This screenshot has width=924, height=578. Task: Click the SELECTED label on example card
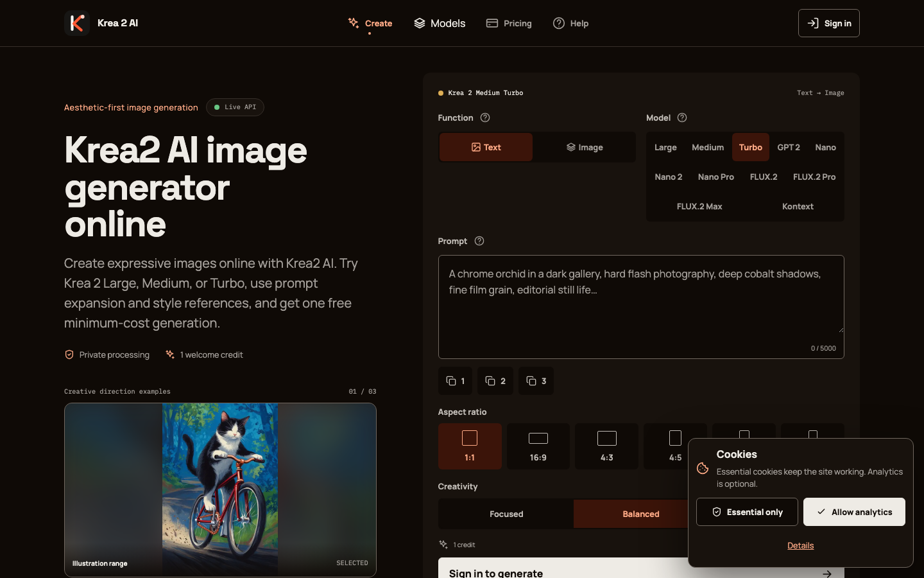click(x=352, y=563)
